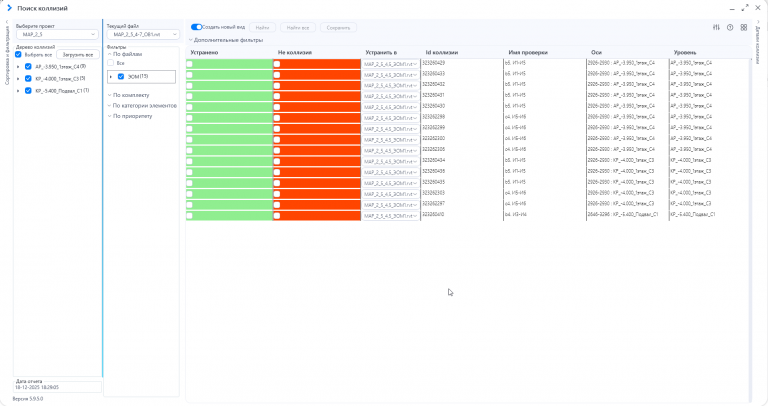Expand the AP_-3.950 tree node arrow

pos(18,67)
